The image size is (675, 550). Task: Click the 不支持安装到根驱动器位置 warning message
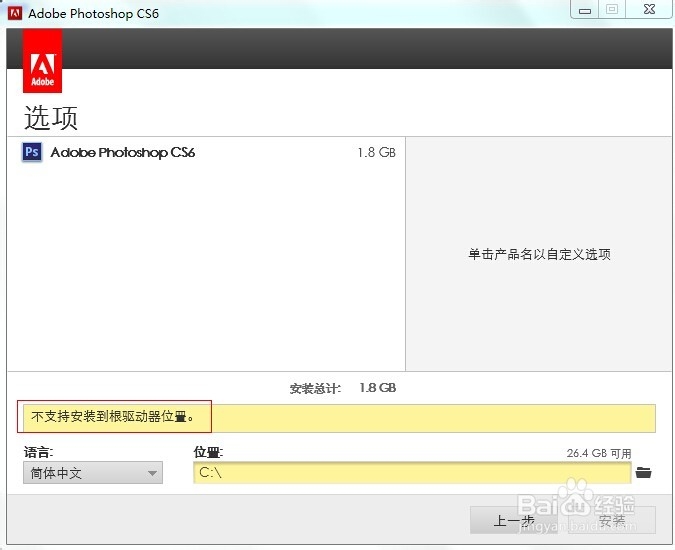tap(113, 416)
